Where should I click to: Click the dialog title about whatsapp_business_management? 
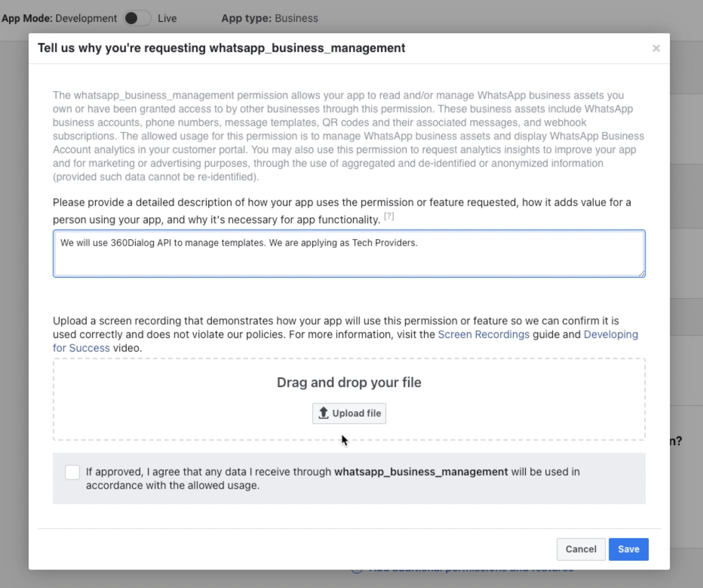(221, 48)
